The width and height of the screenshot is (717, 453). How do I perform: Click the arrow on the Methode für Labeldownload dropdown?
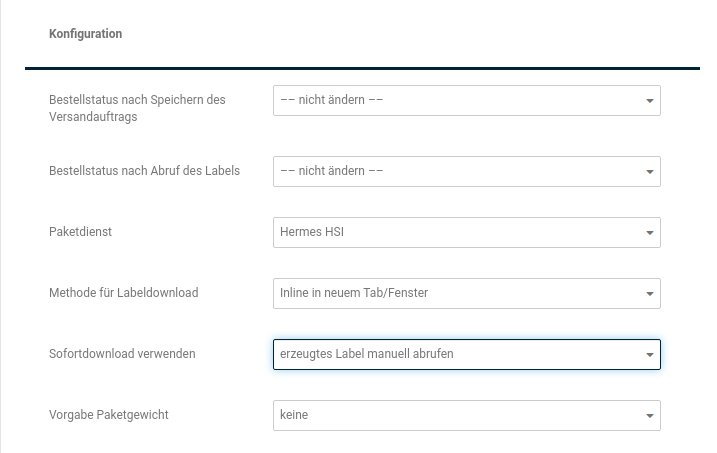pos(649,294)
